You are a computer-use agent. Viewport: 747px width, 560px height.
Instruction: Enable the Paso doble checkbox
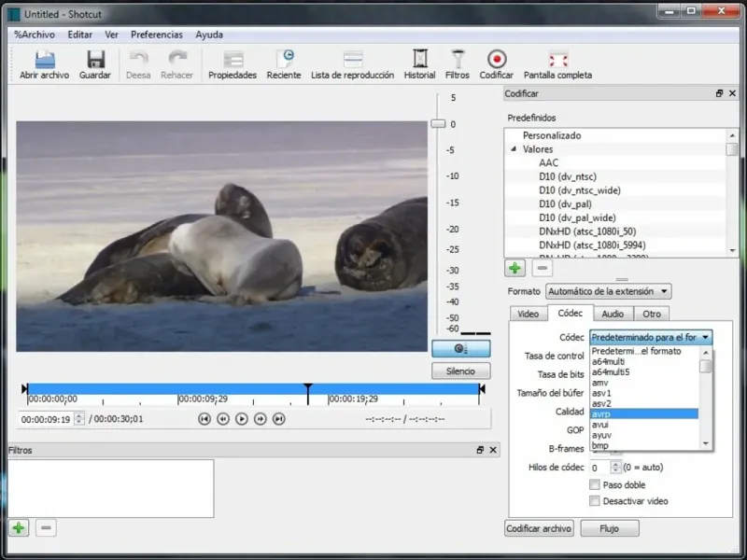pyautogui.click(x=595, y=484)
